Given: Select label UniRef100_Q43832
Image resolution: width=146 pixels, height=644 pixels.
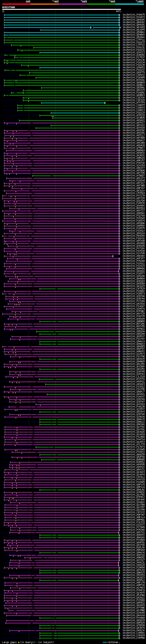Looking at the screenshot, I should coord(134,156).
